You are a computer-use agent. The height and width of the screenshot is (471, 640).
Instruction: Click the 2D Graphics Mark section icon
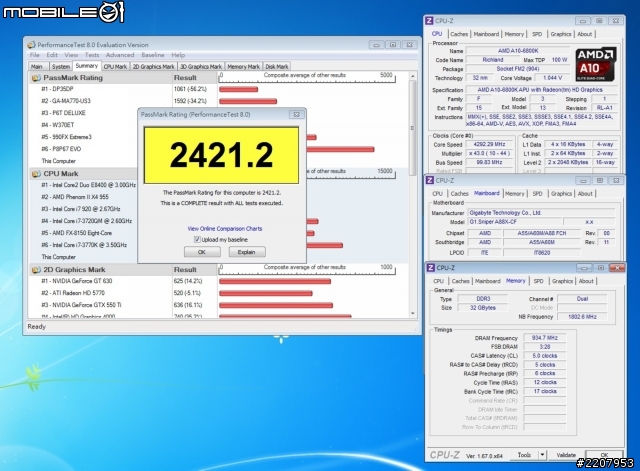point(36,270)
